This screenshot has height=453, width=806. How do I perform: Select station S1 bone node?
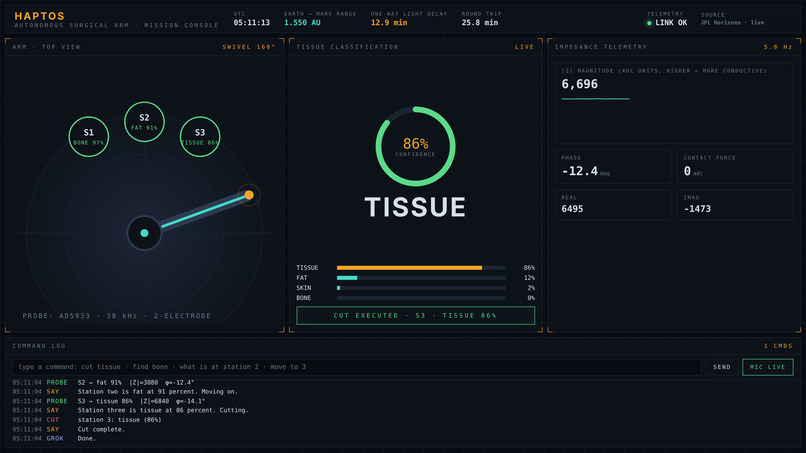[x=88, y=136]
